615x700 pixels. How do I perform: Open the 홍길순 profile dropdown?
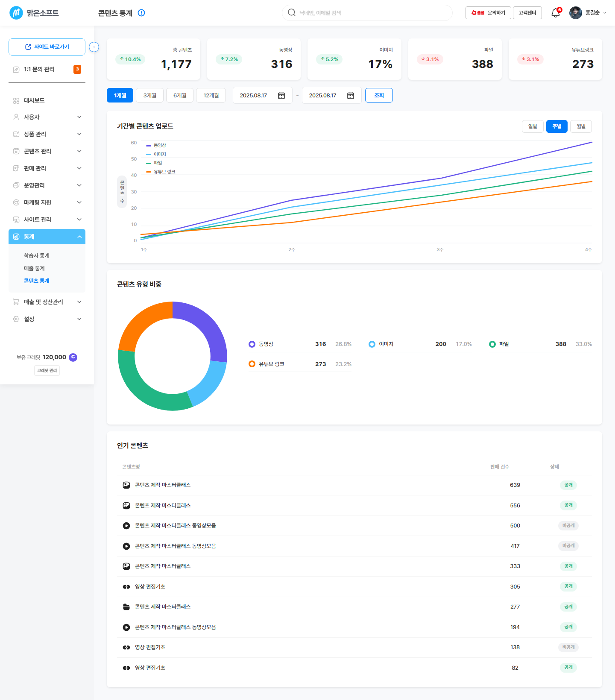pyautogui.click(x=588, y=13)
